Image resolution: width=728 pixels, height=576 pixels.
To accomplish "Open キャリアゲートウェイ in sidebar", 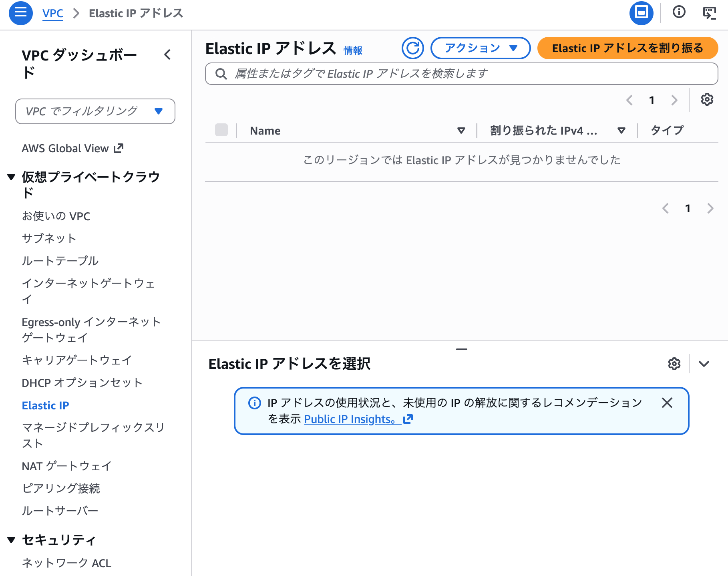I will 77,360.
